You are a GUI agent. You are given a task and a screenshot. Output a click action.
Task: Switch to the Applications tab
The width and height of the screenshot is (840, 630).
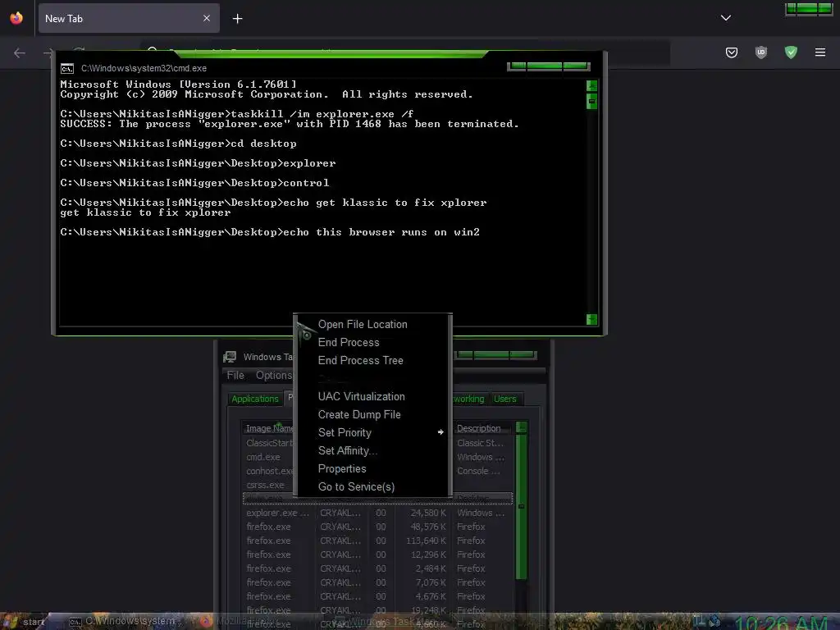[x=255, y=399]
